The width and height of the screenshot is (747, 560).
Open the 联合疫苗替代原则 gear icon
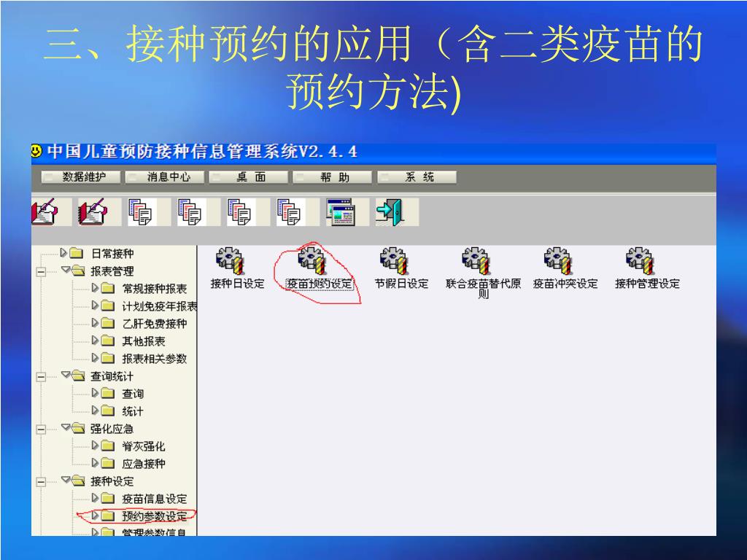click(x=476, y=260)
